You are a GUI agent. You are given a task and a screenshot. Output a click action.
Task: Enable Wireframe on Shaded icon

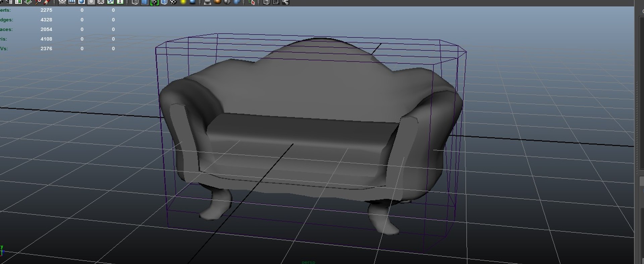point(164,2)
